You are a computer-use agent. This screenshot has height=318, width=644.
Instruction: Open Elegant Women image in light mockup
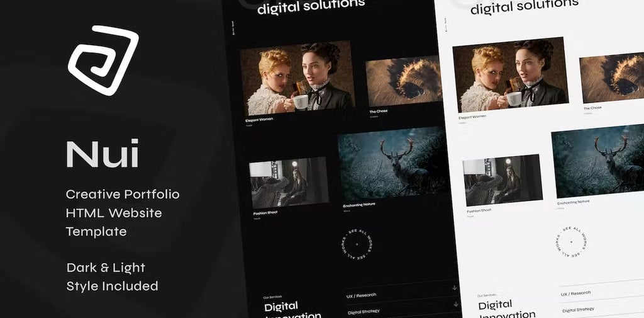510,75
